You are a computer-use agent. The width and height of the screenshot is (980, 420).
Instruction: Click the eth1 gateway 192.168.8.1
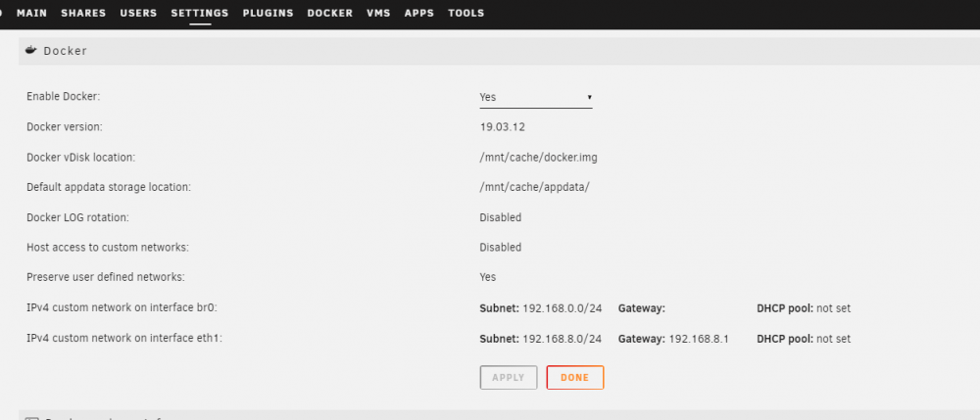[699, 339]
